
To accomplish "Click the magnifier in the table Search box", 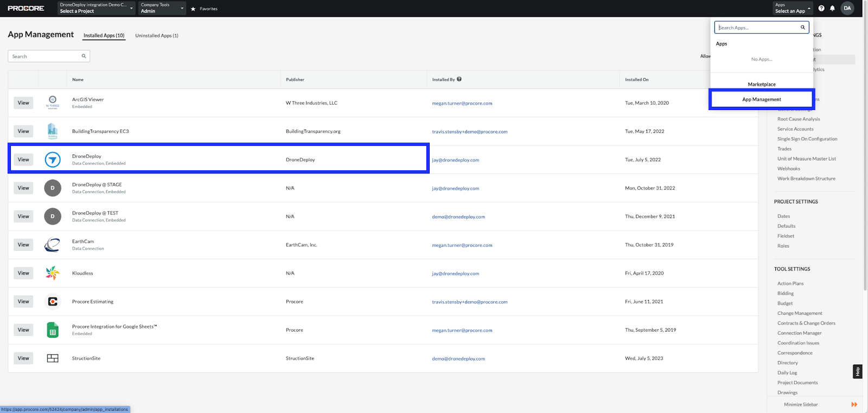I will [84, 56].
